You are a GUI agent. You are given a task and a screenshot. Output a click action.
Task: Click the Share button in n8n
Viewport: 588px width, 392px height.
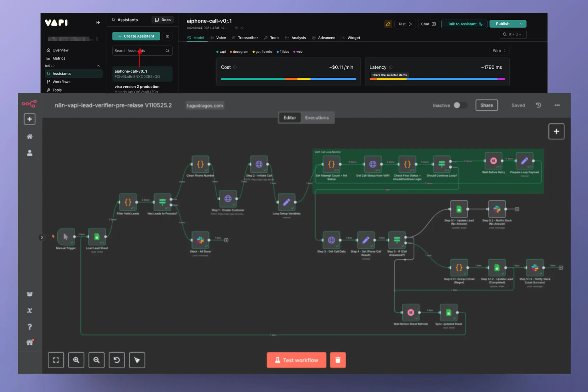486,105
